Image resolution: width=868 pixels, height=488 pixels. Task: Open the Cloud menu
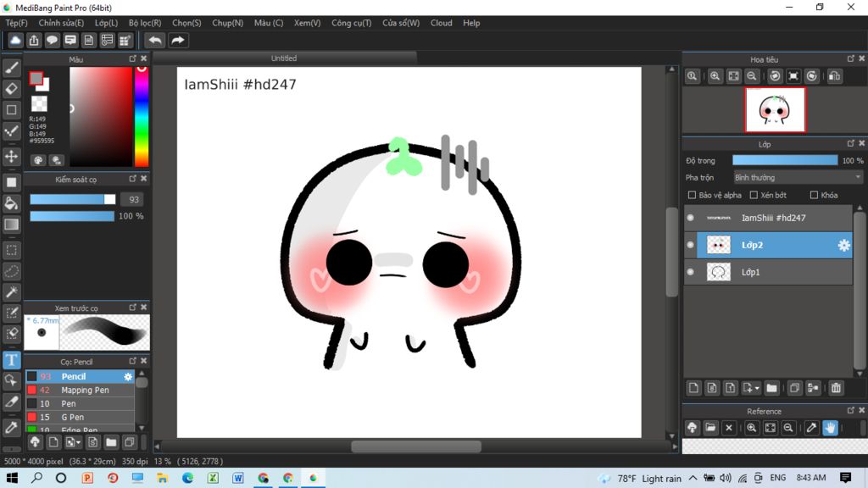(441, 23)
